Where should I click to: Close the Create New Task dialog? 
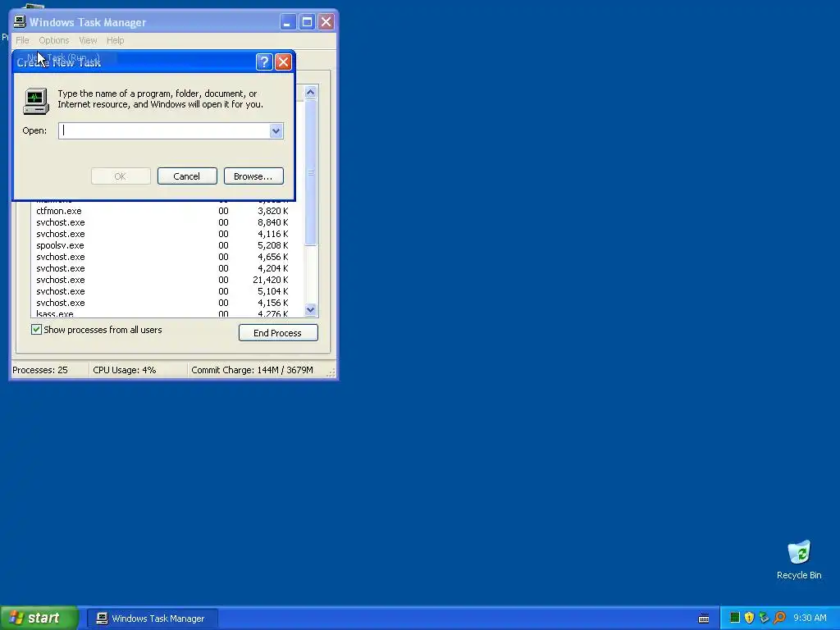283,62
